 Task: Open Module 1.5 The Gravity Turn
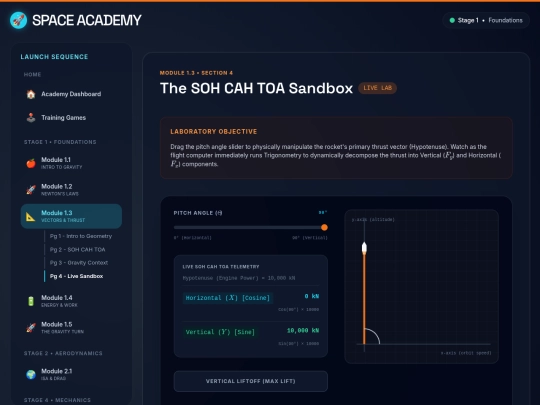click(x=71, y=328)
